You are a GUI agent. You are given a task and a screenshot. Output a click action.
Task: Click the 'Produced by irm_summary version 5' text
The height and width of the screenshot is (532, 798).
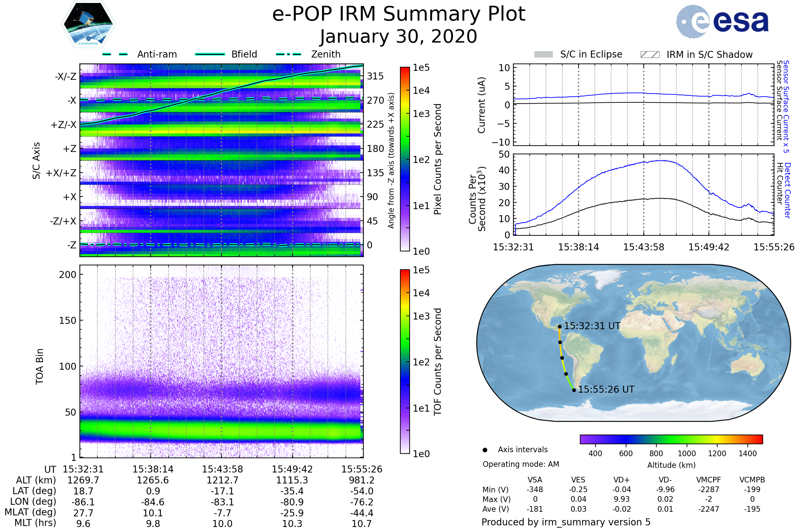(x=566, y=522)
